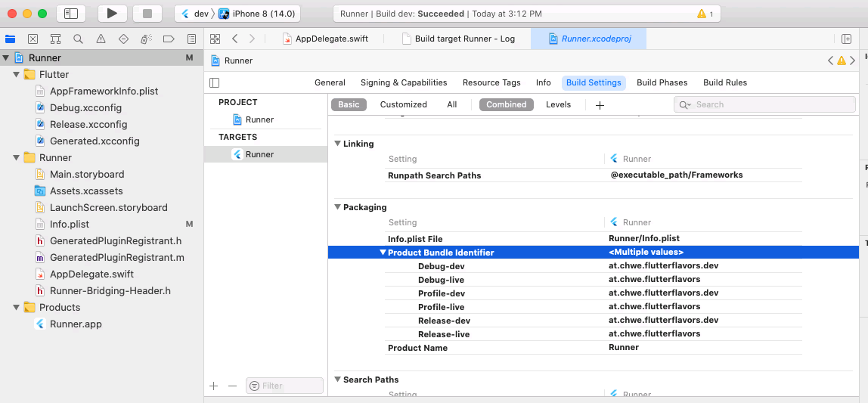This screenshot has width=868, height=403.
Task: Remove the selected target with minus
Action: click(x=233, y=386)
